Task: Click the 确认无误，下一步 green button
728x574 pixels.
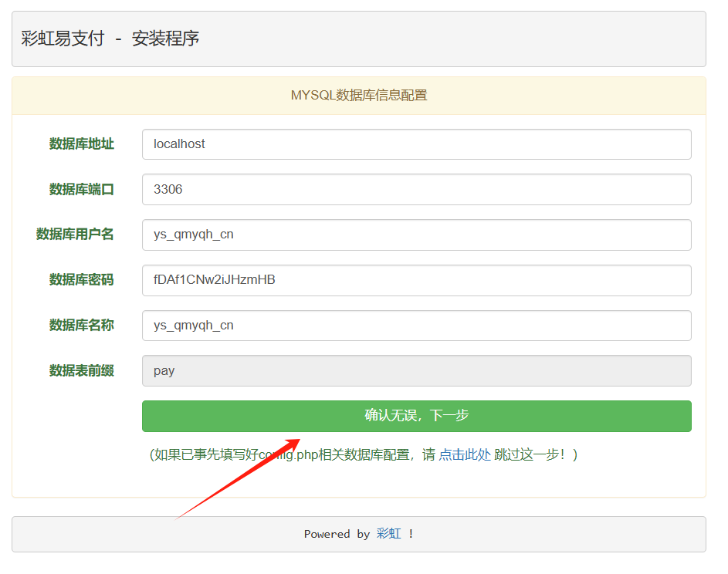Action: [416, 416]
